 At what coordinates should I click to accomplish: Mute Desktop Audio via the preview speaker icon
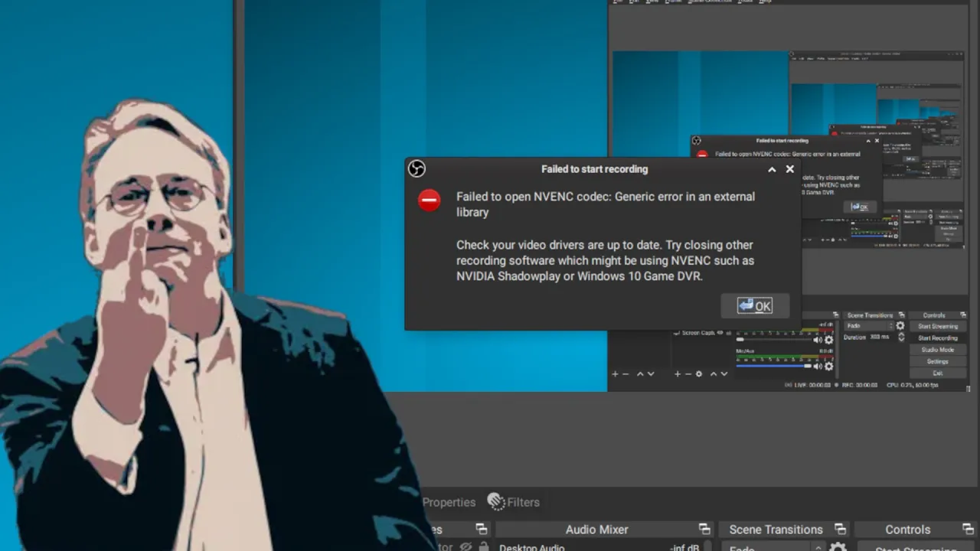818,340
